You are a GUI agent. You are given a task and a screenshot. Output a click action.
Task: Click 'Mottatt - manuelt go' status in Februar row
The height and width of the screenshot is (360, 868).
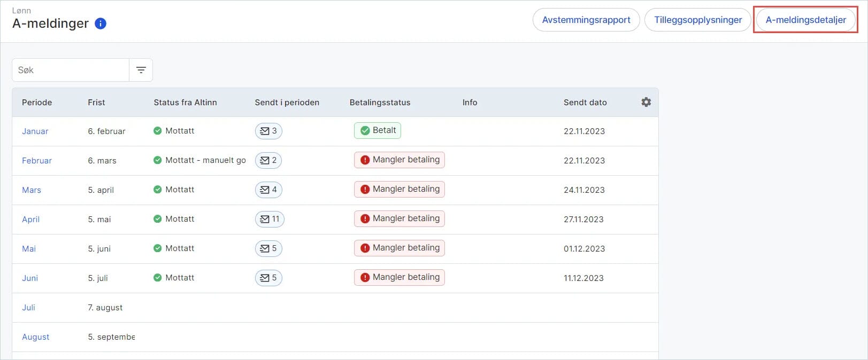199,160
